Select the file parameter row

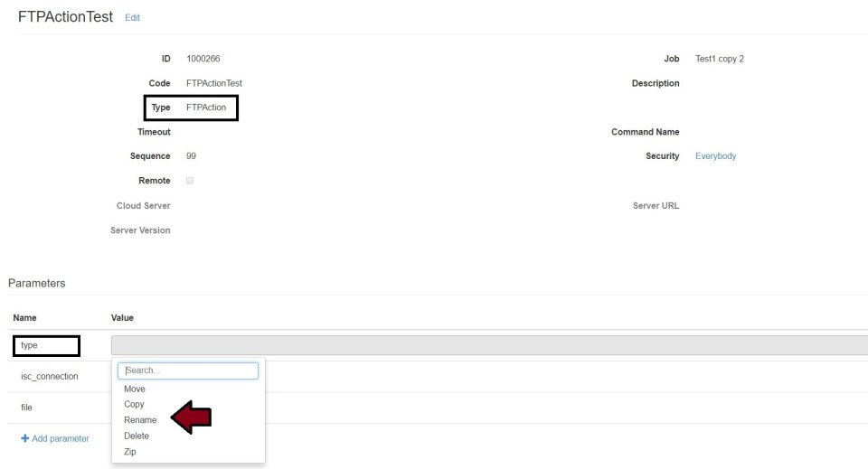25,408
